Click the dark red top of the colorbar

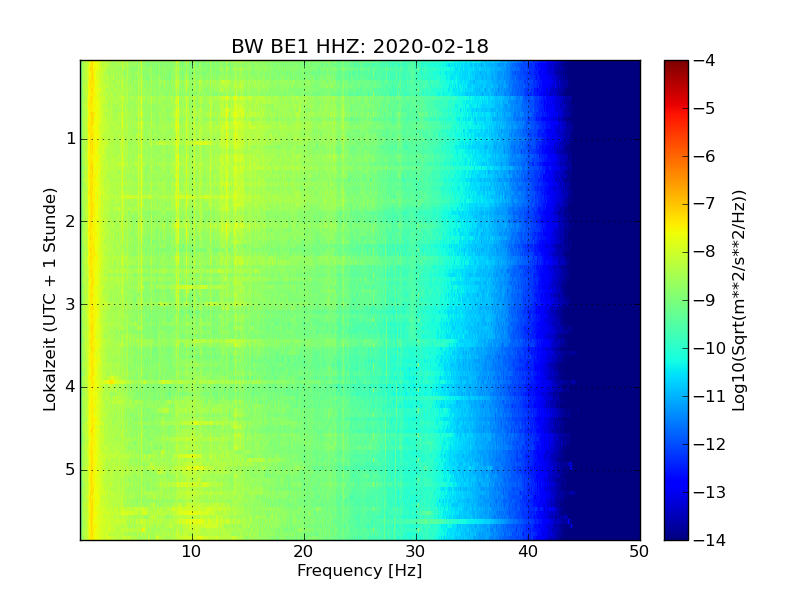point(676,66)
